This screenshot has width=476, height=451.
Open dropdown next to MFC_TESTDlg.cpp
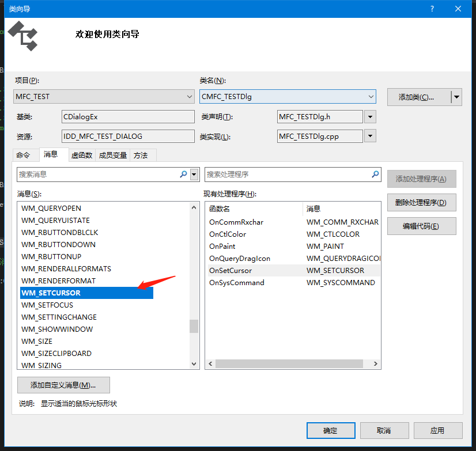pos(370,136)
